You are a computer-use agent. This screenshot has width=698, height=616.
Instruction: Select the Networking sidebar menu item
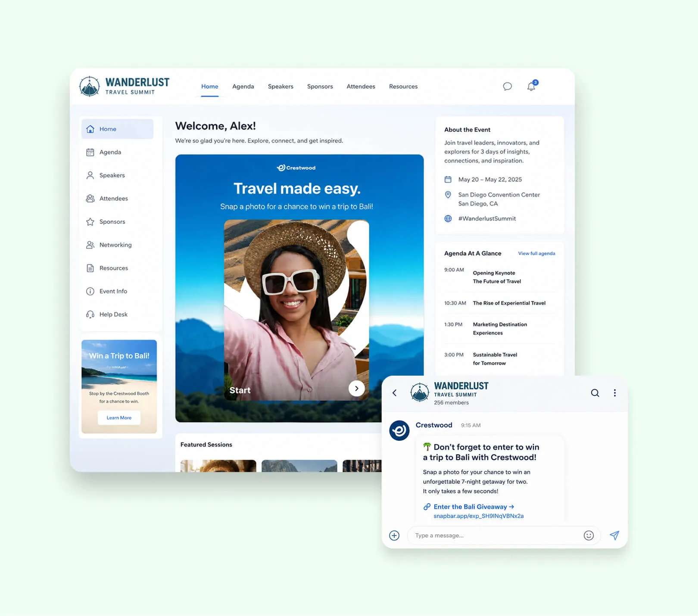pos(117,245)
